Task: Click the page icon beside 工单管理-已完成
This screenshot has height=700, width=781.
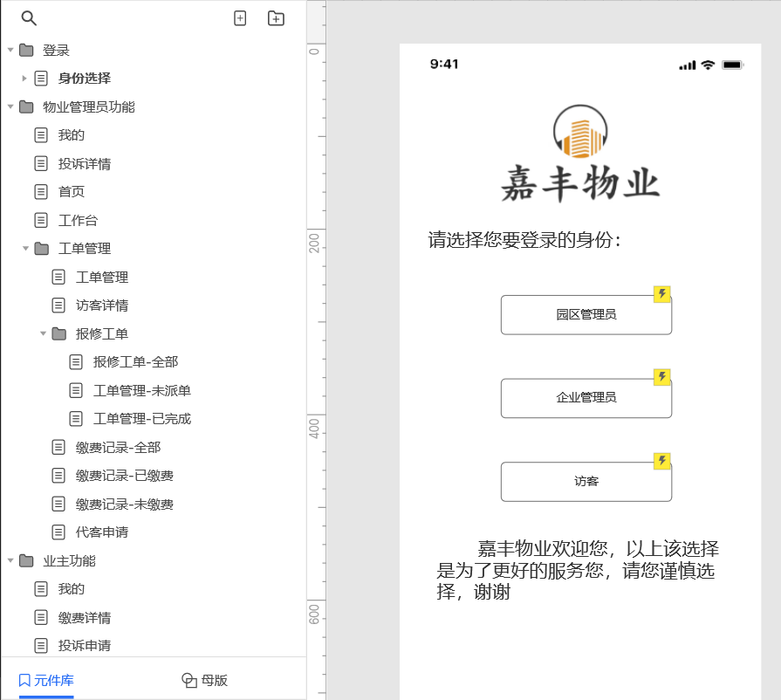Action: (x=76, y=418)
